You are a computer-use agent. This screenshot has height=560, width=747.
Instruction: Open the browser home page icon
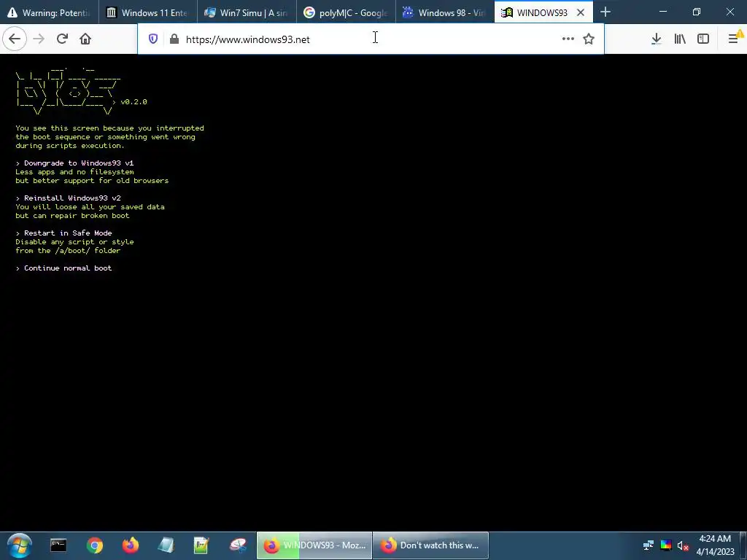click(x=85, y=39)
